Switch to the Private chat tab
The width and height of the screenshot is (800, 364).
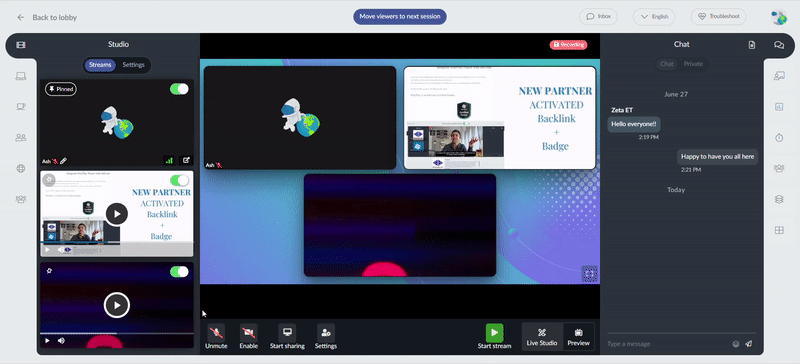click(693, 64)
